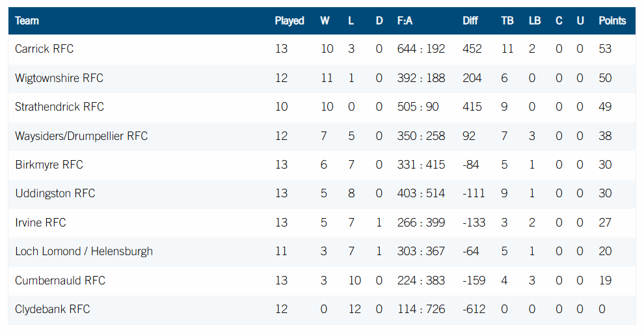Select Strathendrick RFC team name
The height and width of the screenshot is (330, 644).
click(60, 107)
